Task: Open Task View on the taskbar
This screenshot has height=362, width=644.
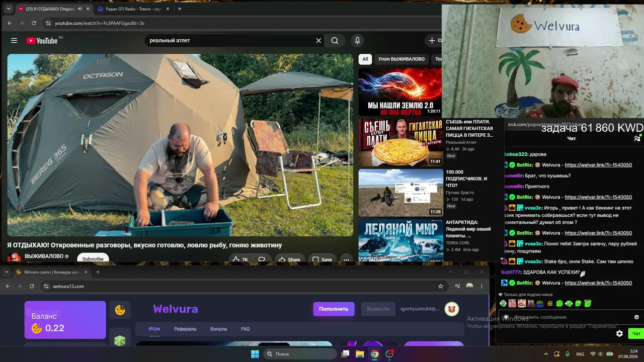Action: [x=345, y=354]
